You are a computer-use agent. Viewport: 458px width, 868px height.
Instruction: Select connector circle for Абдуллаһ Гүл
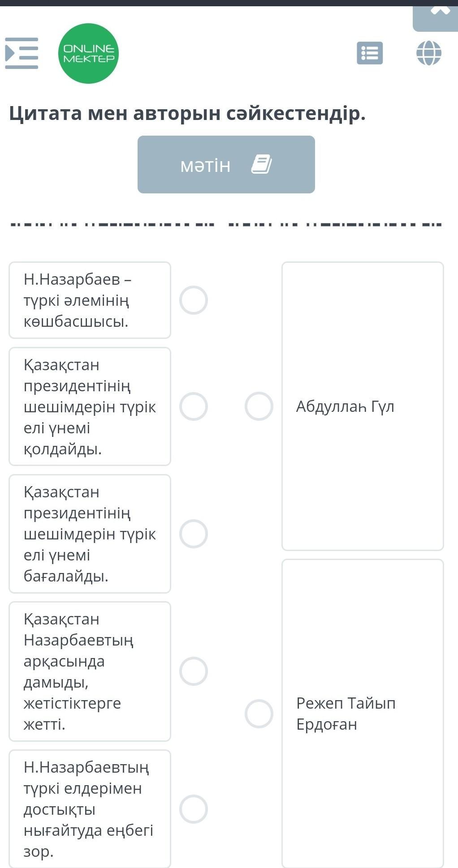tap(259, 406)
